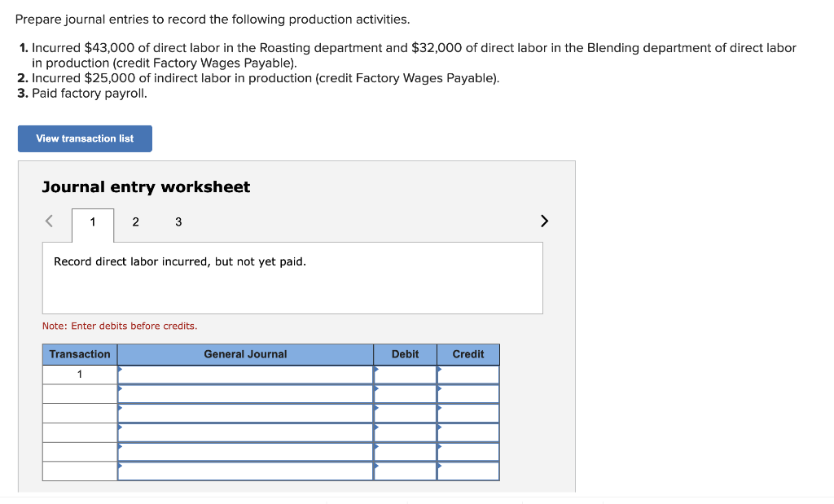
Task: Click the Credit column header
Action: pyautogui.click(x=467, y=354)
